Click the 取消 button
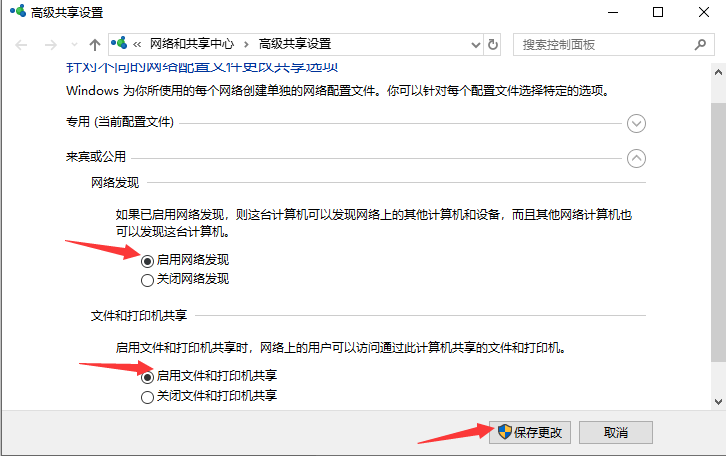726x456 pixels. click(x=616, y=432)
